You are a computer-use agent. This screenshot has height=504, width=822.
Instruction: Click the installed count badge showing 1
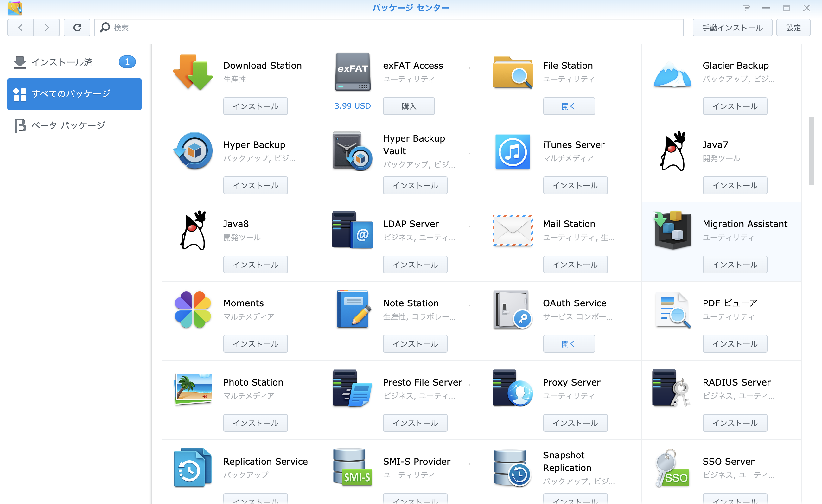tap(127, 62)
